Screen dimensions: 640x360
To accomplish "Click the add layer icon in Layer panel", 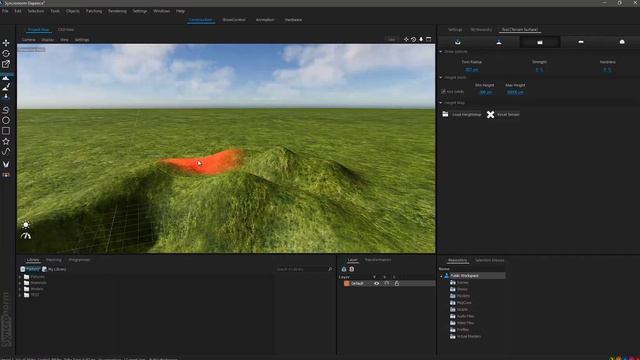I will (x=344, y=269).
